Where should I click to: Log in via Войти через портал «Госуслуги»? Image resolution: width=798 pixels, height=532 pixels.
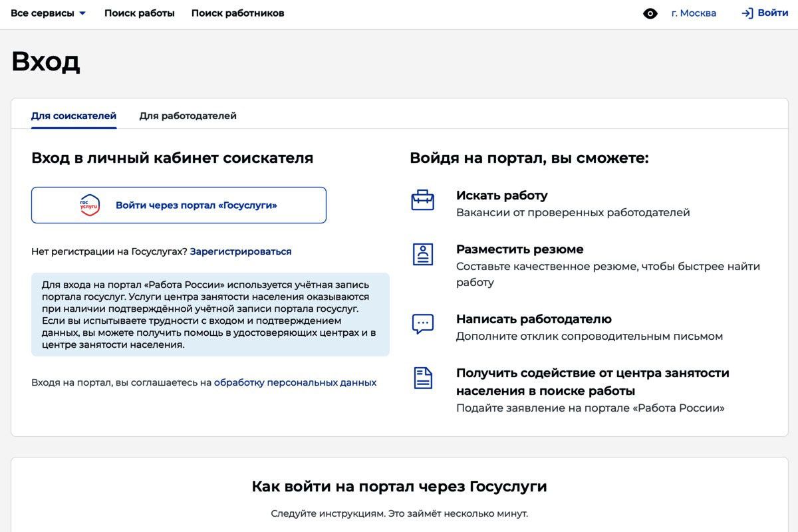pos(179,205)
